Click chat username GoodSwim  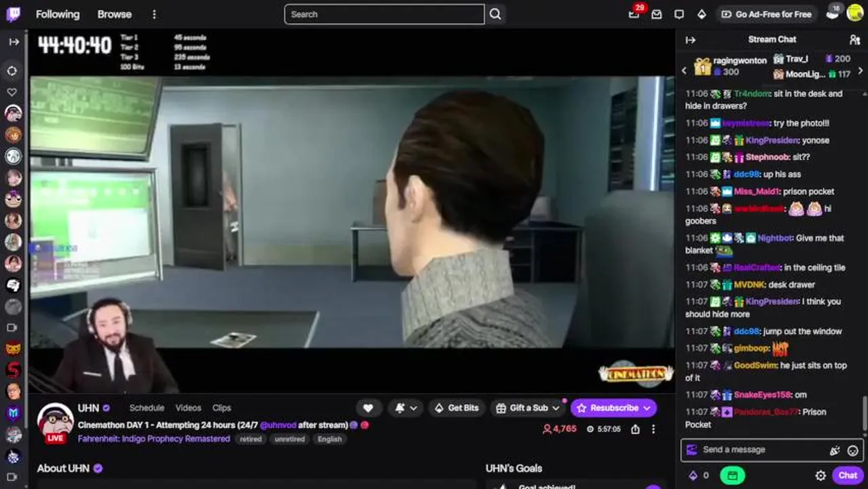tap(756, 365)
